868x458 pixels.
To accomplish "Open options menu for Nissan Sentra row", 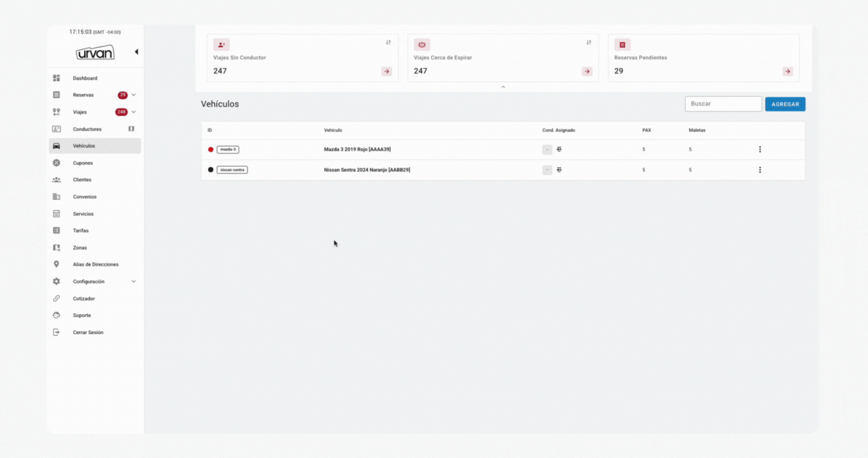I will click(760, 170).
